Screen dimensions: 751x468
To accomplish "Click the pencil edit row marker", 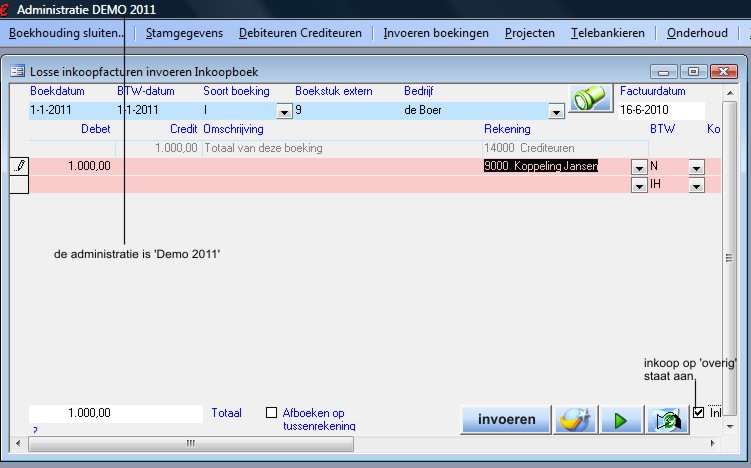I will pos(19,167).
